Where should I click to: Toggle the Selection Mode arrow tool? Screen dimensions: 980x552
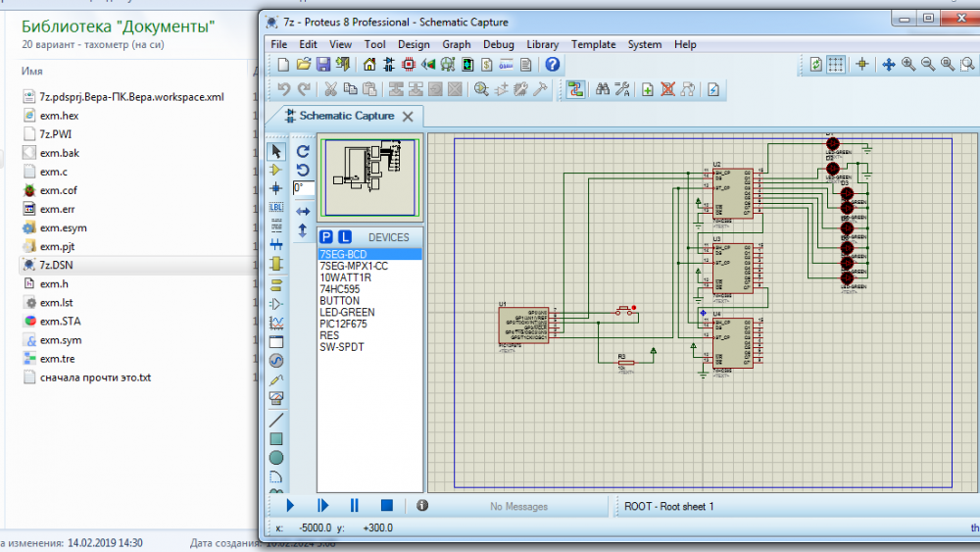276,151
